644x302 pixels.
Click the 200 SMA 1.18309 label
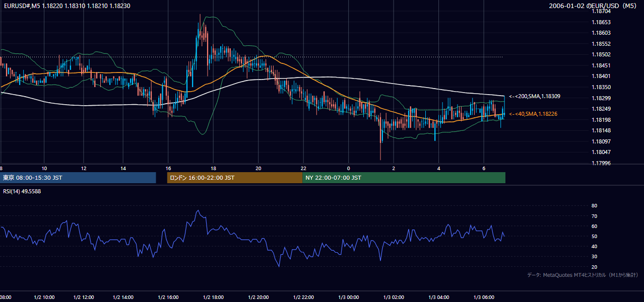coord(535,96)
